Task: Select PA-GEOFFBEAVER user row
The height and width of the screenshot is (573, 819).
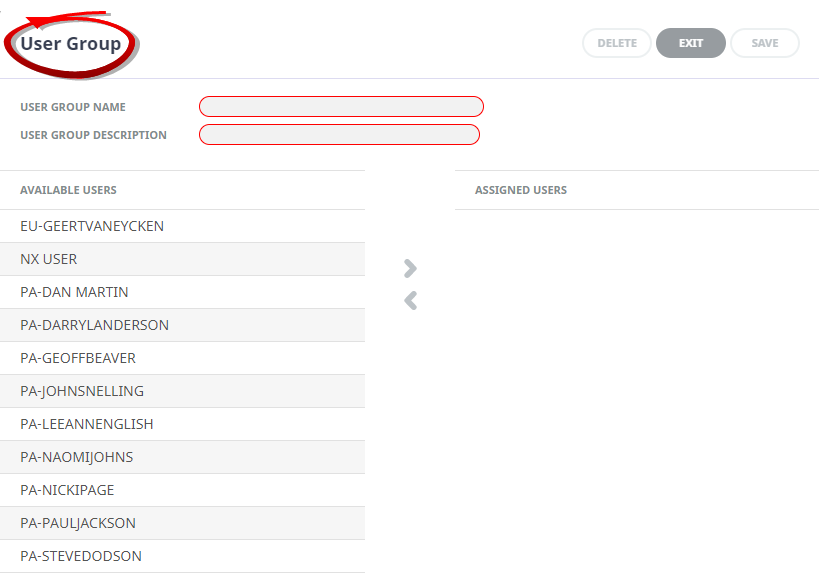Action: 182,358
